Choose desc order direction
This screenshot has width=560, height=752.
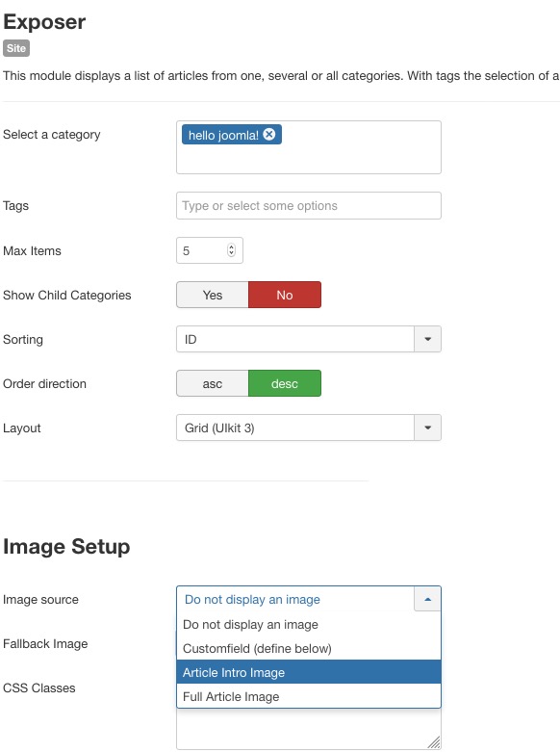pyautogui.click(x=285, y=383)
